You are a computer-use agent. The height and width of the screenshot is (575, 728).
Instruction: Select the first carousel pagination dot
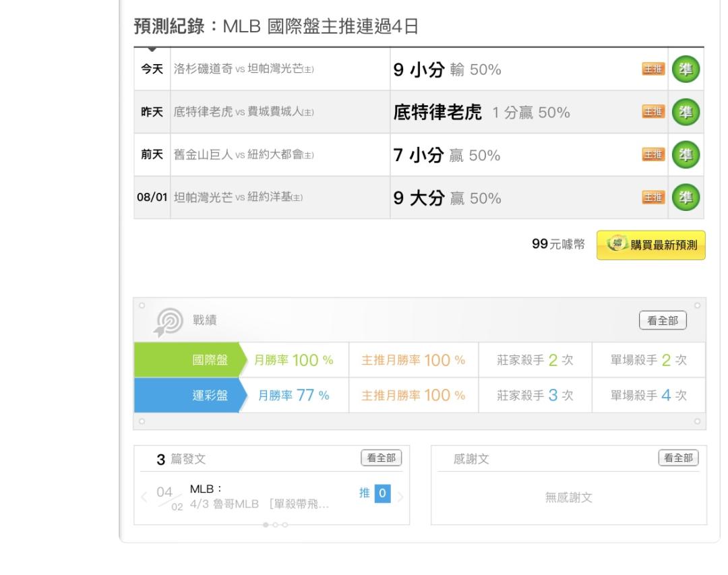[x=266, y=524]
